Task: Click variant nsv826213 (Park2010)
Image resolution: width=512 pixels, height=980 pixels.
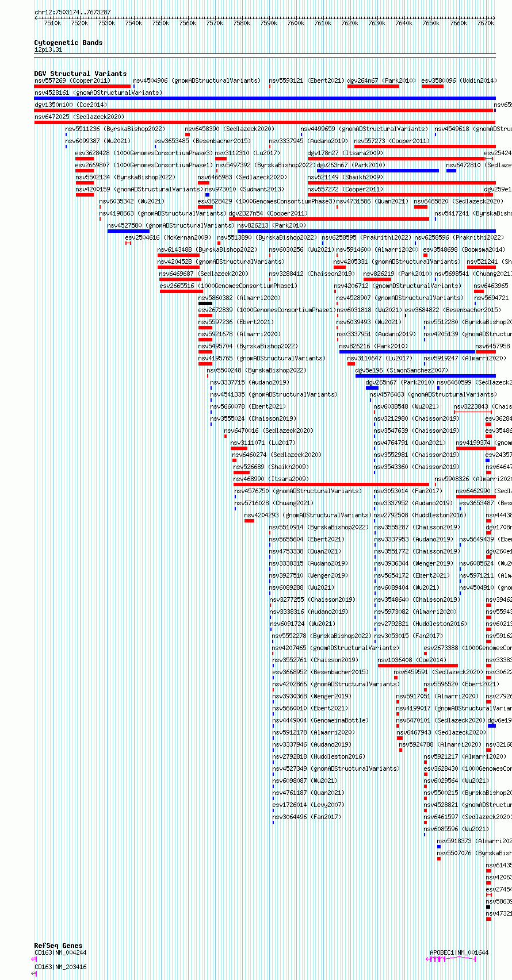Action: pos(272,225)
